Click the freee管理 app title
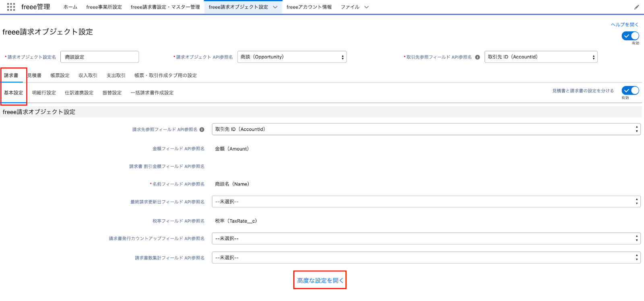This screenshot has width=644, height=301. coord(36,7)
